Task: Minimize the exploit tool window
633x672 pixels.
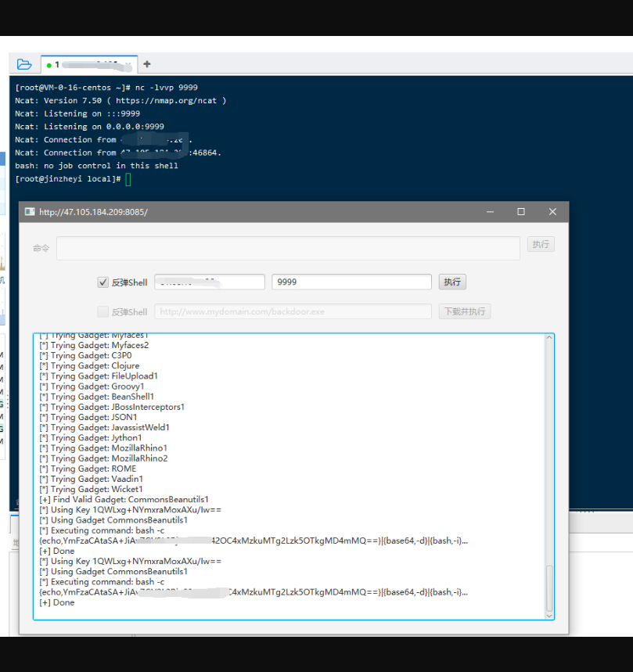Action: click(x=490, y=212)
